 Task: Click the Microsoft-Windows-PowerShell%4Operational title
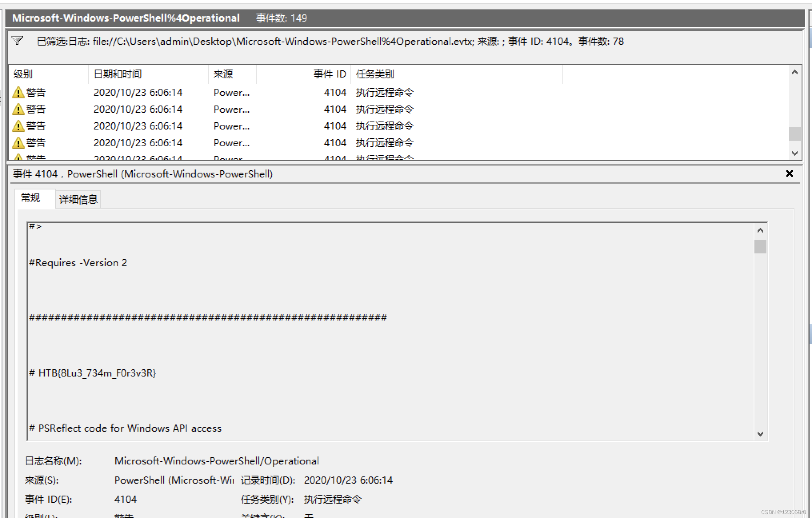[x=126, y=18]
